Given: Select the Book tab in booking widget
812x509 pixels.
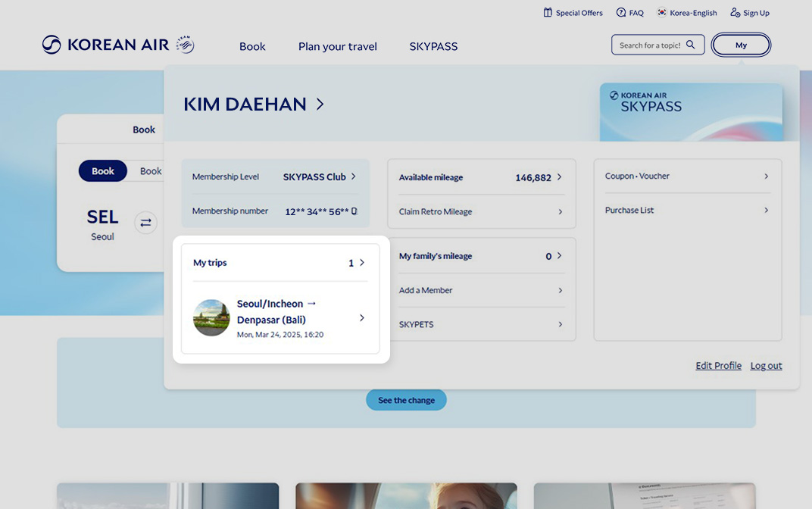Looking at the screenshot, I should coord(143,130).
